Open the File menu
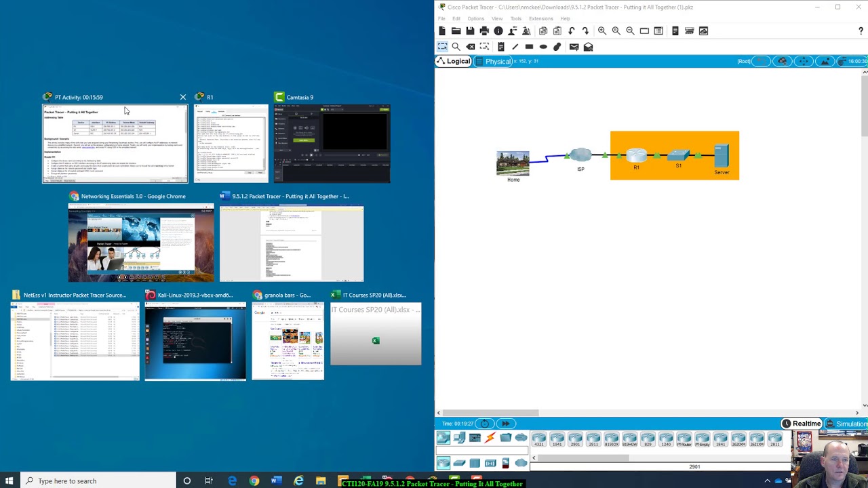Image resolution: width=868 pixels, height=488 pixels. [x=441, y=18]
